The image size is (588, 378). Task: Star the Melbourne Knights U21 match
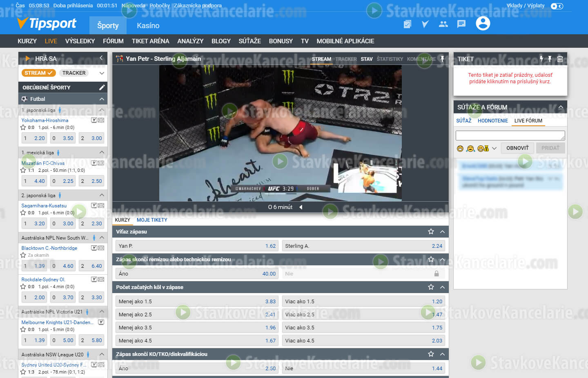[23, 329]
